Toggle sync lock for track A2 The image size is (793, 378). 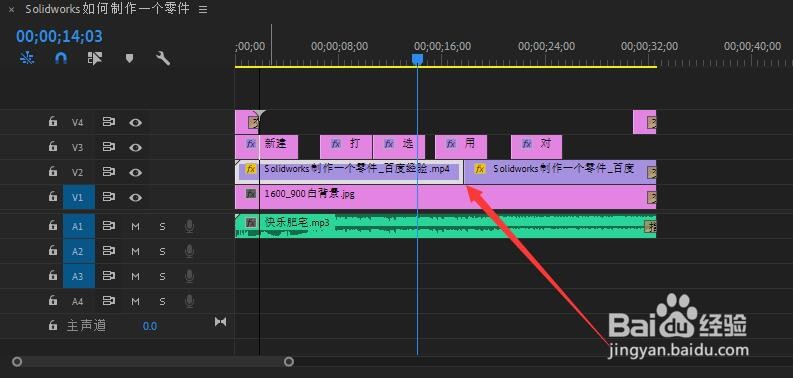tap(109, 251)
